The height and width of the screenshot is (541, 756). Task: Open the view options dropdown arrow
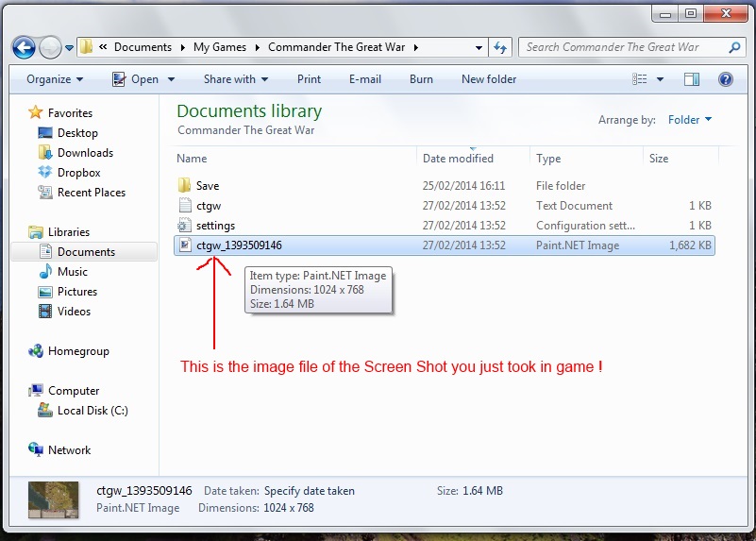(660, 79)
